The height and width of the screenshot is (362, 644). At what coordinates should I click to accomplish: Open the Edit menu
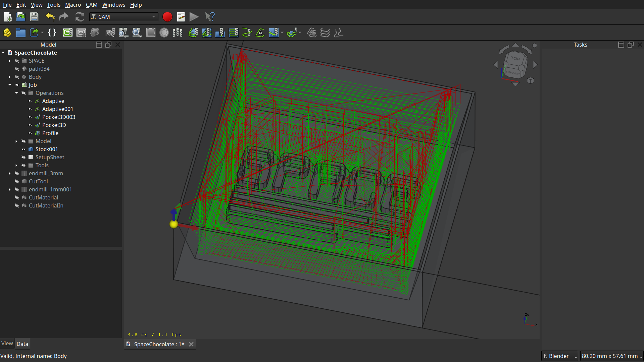pyautogui.click(x=21, y=5)
